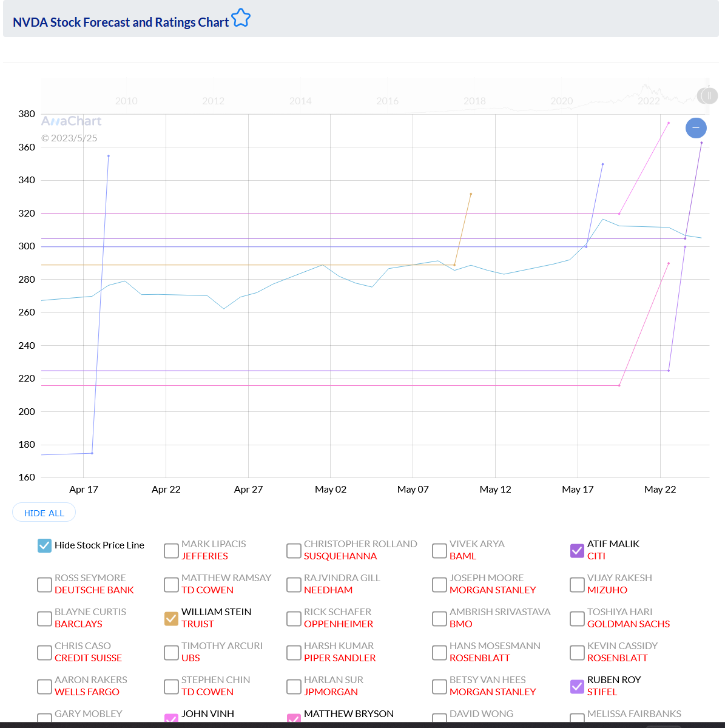The image size is (725, 728).
Task: Check the Joseph Moore Morgan Stanley checkbox
Action: [439, 584]
